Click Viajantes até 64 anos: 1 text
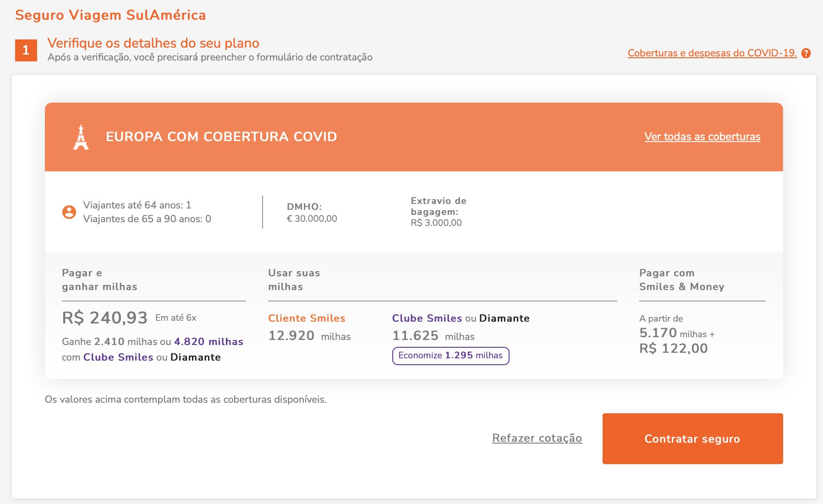This screenshot has width=823, height=504. [137, 205]
